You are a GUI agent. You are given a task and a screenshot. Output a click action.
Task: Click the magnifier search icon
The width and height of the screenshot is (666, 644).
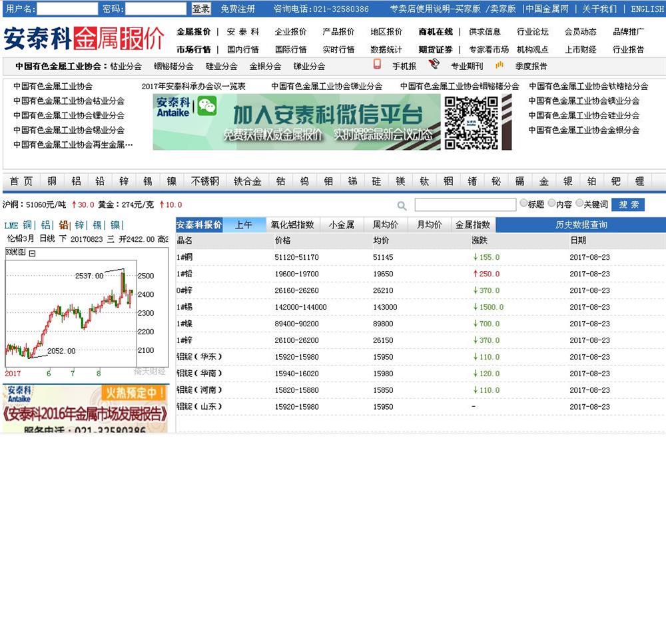(402, 206)
